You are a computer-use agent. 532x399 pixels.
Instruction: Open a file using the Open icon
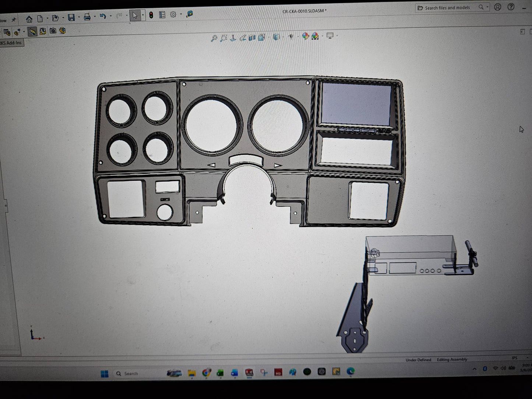pyautogui.click(x=55, y=18)
